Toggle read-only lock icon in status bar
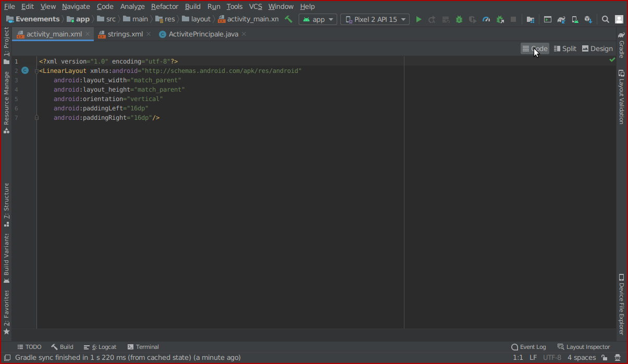Image resolution: width=628 pixels, height=364 pixels. pos(604,358)
